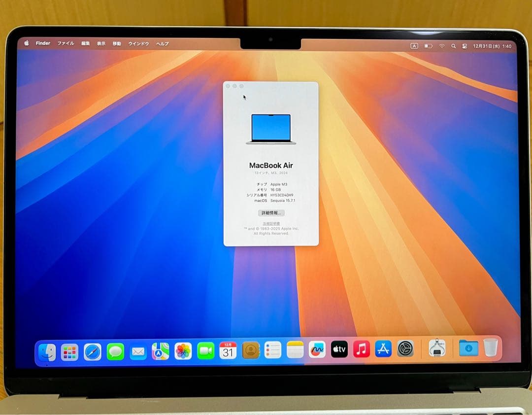532x415 pixels.
Task: Click the 詳細情報 button in About window
Action: click(x=271, y=212)
